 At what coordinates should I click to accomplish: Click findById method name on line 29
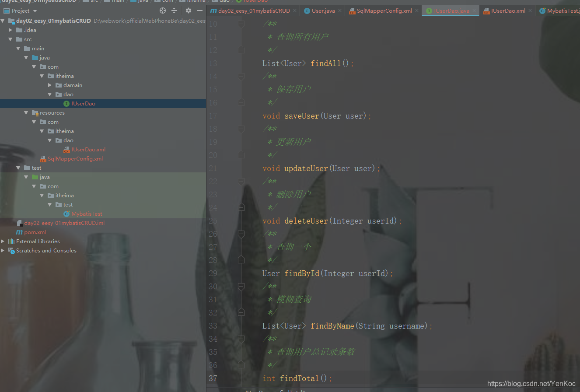click(x=302, y=273)
